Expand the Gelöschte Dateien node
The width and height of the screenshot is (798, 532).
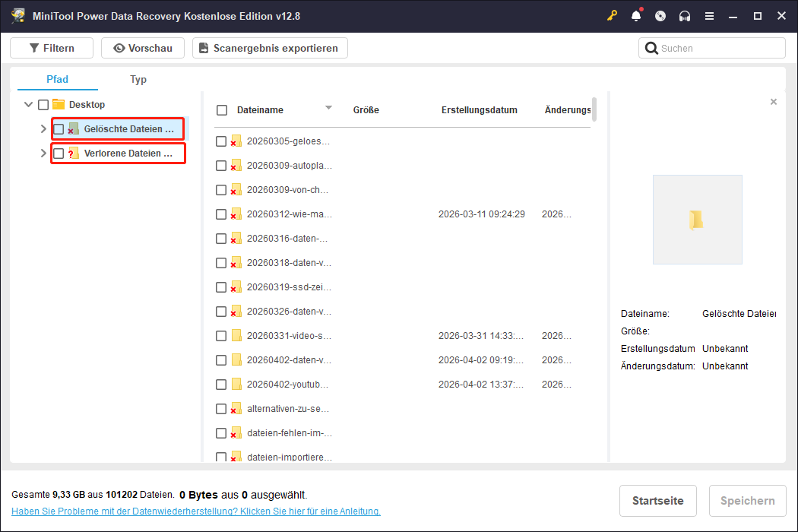43,128
